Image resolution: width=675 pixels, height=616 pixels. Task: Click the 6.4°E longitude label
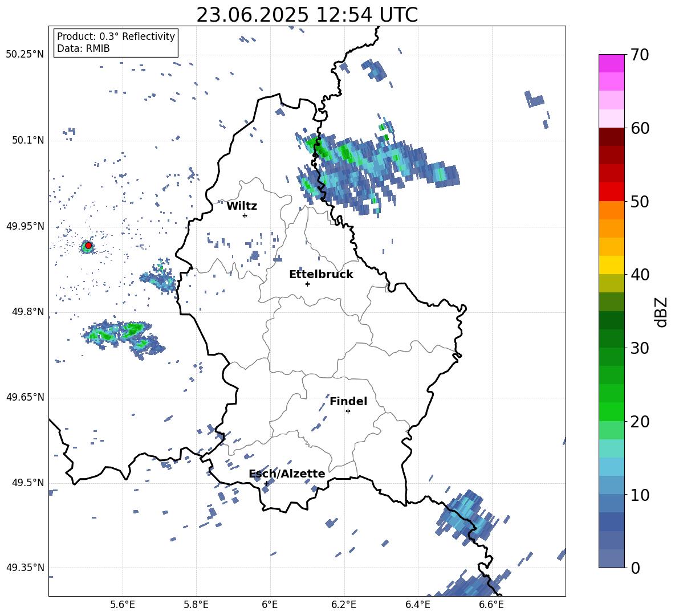click(x=417, y=605)
